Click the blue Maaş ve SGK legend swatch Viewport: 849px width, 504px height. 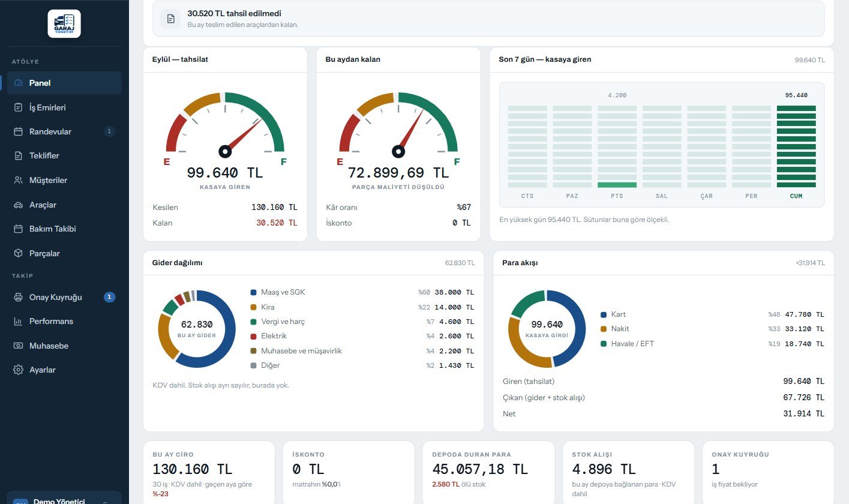(x=253, y=292)
